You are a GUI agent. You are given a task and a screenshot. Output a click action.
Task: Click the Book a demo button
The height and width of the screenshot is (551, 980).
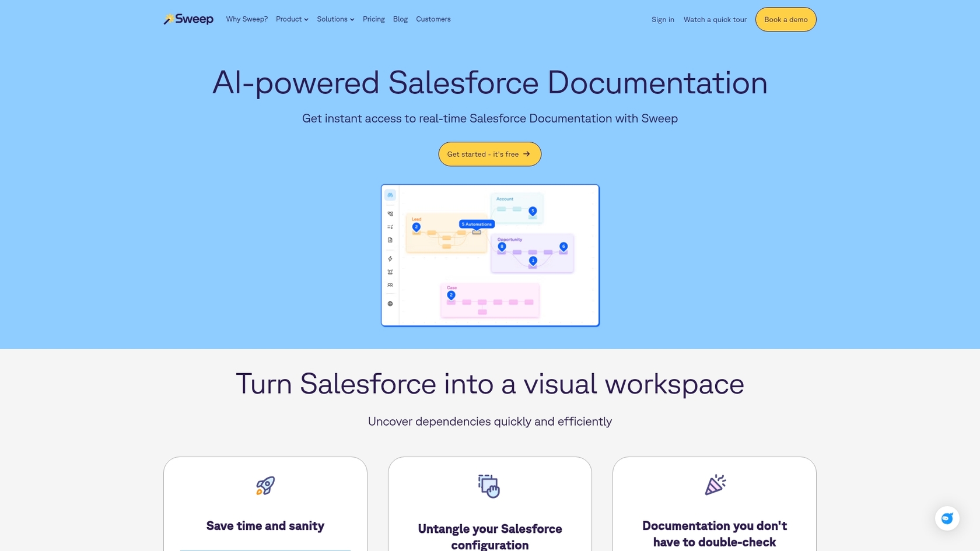pyautogui.click(x=786, y=19)
